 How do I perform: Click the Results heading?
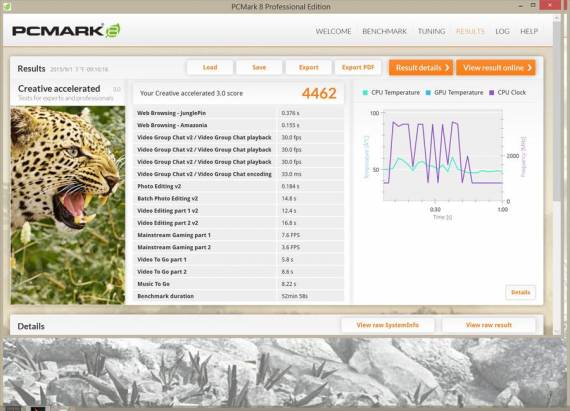[31, 69]
